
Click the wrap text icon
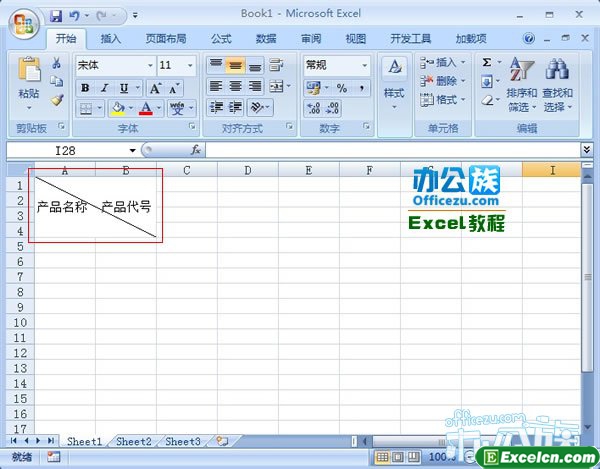coord(276,65)
